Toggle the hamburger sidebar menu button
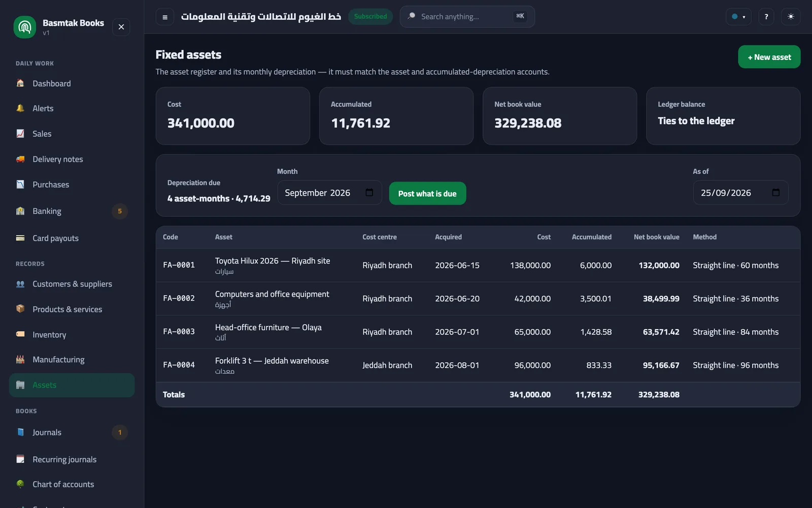The image size is (812, 508). pyautogui.click(x=165, y=17)
